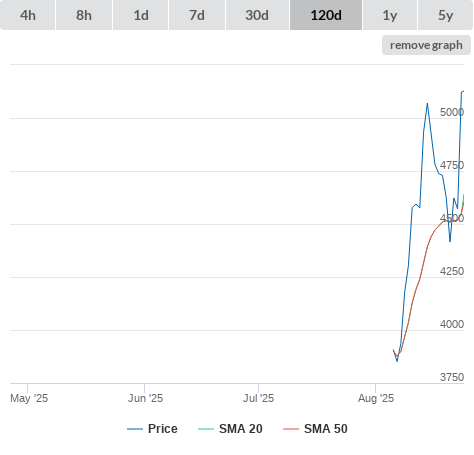
Task: Click the price line's lowest dip near 3850
Action: tap(397, 361)
